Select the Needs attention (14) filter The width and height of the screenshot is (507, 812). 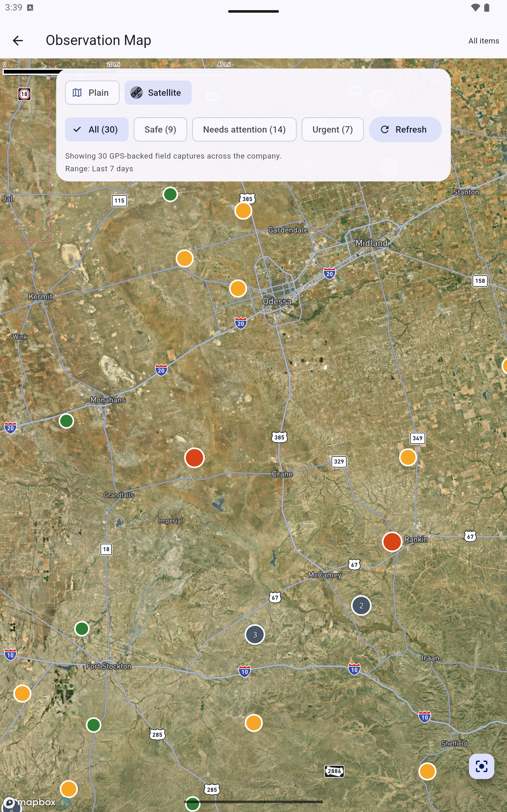point(244,129)
